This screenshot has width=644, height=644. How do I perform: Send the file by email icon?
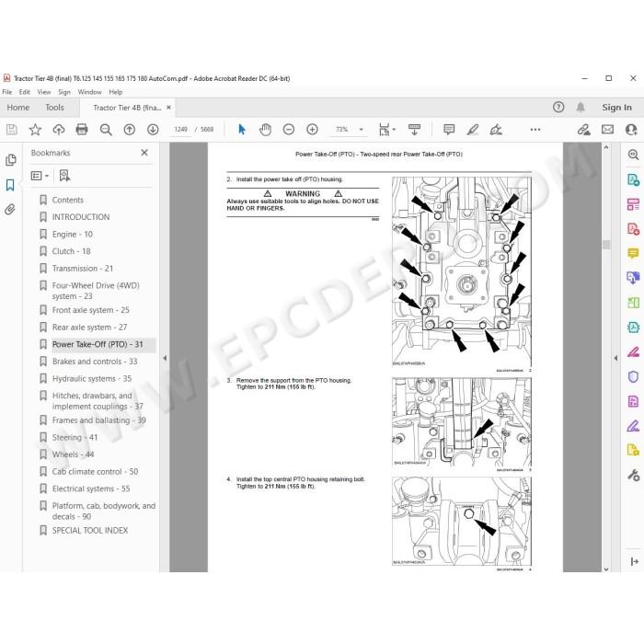point(607,130)
